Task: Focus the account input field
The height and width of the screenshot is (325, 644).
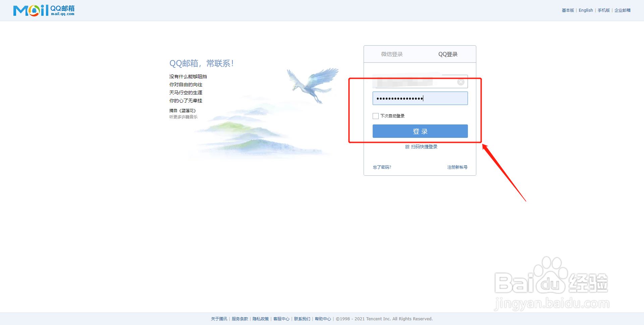Action: click(420, 82)
